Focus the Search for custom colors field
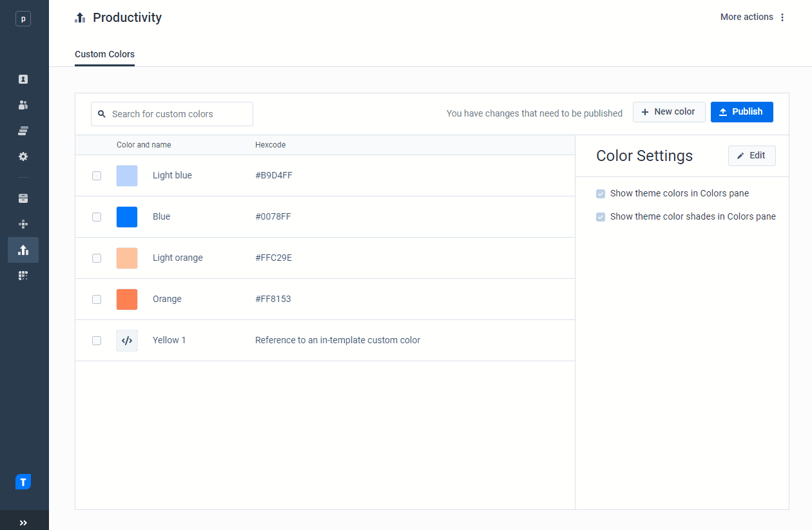The height and width of the screenshot is (530, 812). (172, 114)
